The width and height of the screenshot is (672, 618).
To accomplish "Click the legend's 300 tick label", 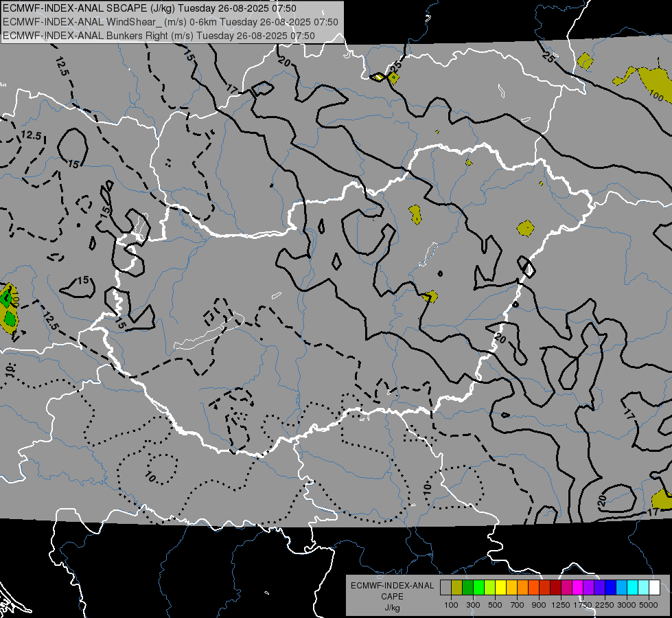I will point(473,605).
